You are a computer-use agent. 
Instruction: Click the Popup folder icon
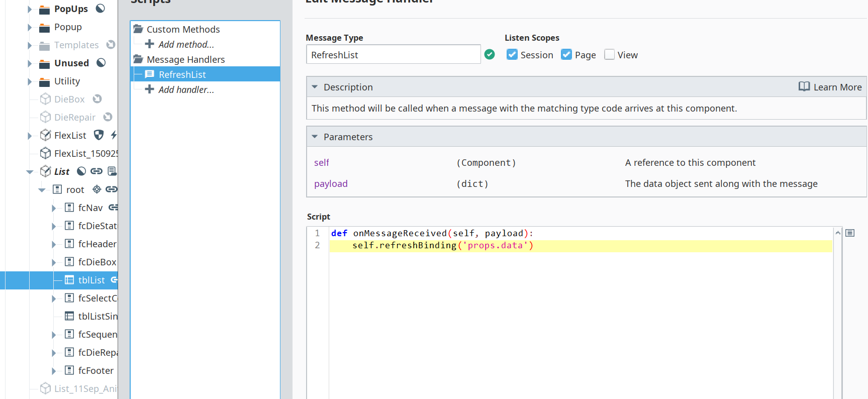point(45,27)
